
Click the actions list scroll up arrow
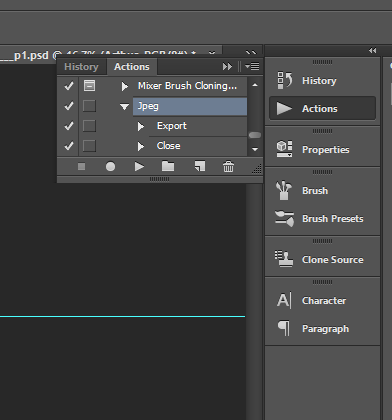255,85
